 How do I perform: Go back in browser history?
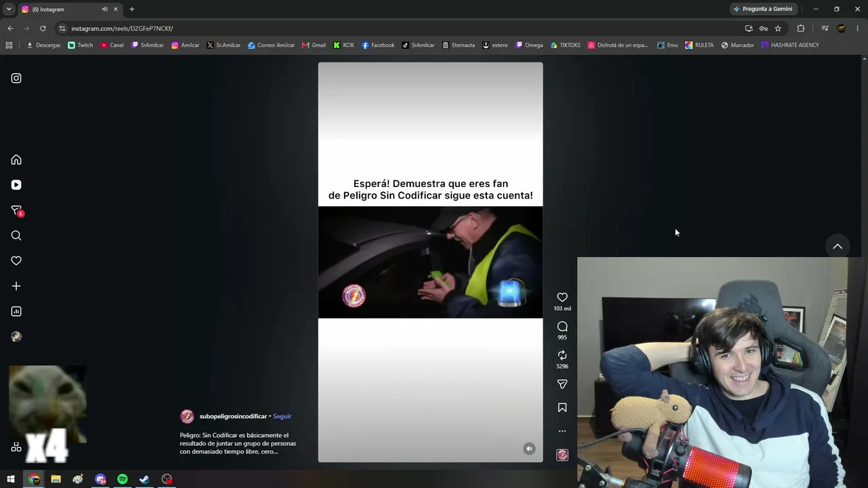[10, 28]
